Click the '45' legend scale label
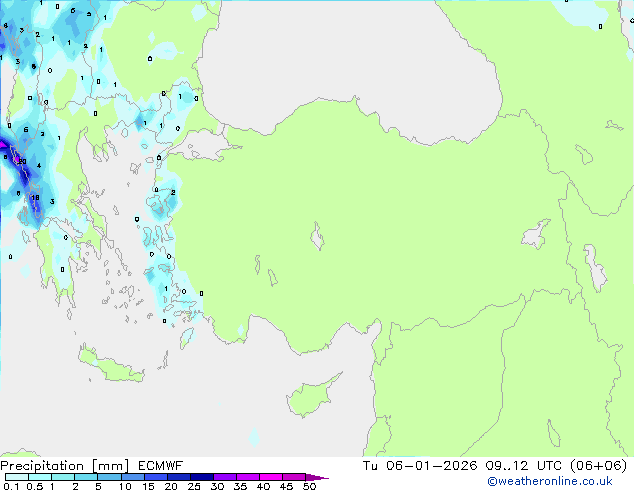Image resolution: width=634 pixels, height=490 pixels. 286,486
